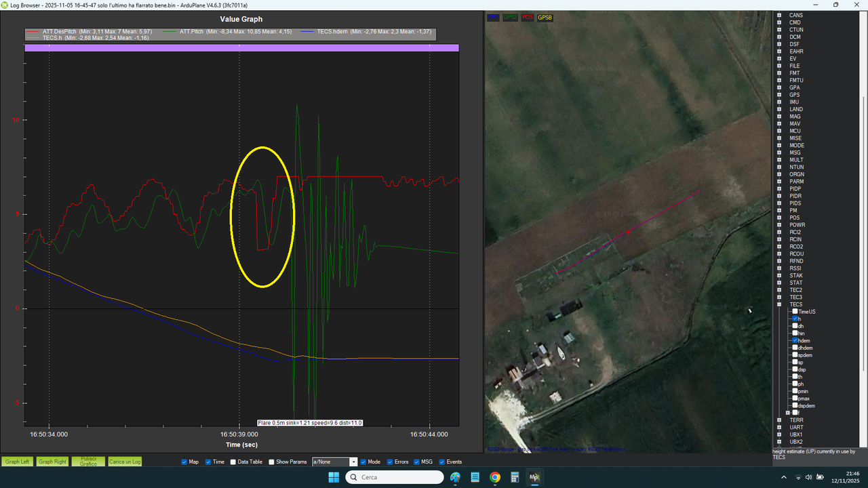Disable the Events checkbox

(x=441, y=462)
